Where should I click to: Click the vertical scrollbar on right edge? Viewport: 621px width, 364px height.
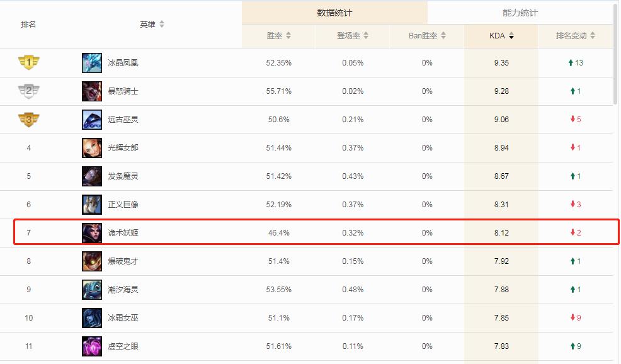[616, 54]
